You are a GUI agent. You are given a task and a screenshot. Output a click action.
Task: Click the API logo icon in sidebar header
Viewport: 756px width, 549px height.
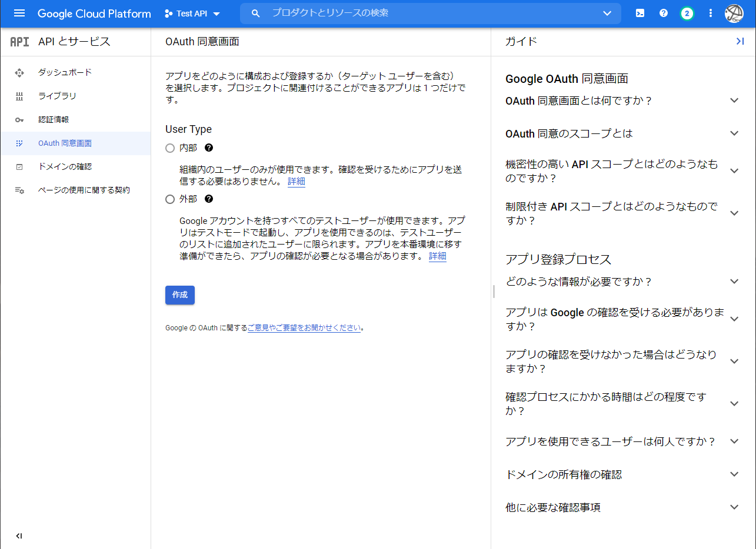(19, 42)
